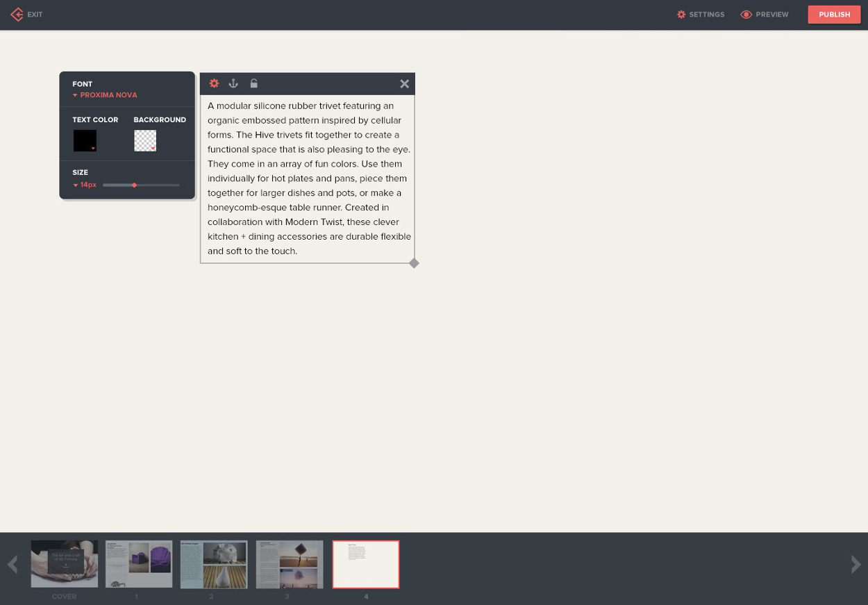
Task: Click inside the trivet description text
Action: click(x=307, y=179)
